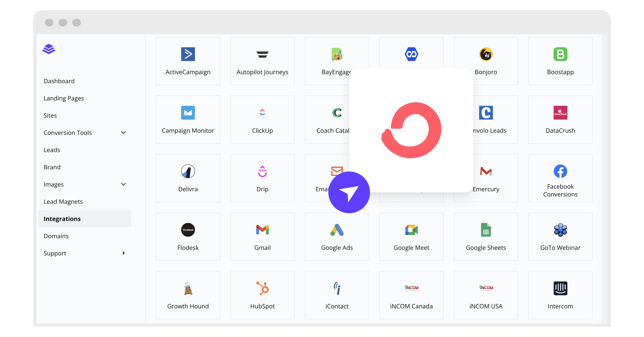This screenshot has height=337, width=644.
Task: Go to Dashboard in the sidebar
Action: (x=59, y=81)
